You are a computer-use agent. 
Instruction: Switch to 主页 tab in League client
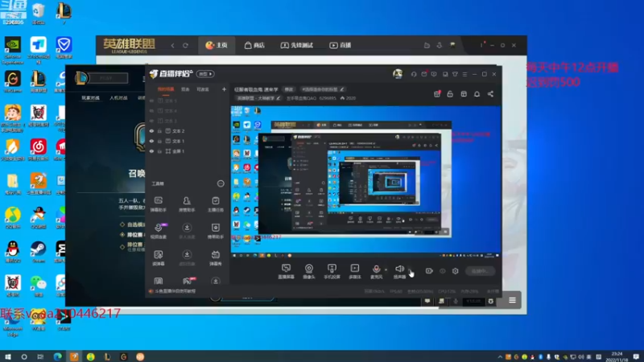217,45
